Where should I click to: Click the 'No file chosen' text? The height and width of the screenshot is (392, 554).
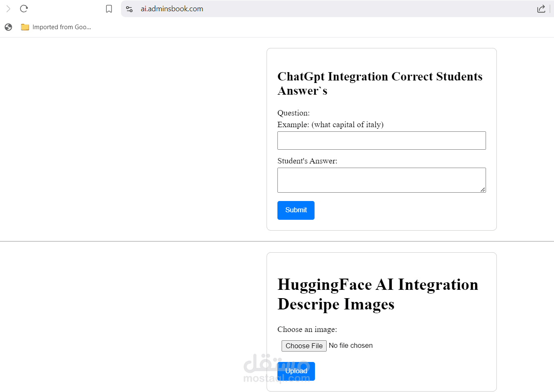coord(351,345)
